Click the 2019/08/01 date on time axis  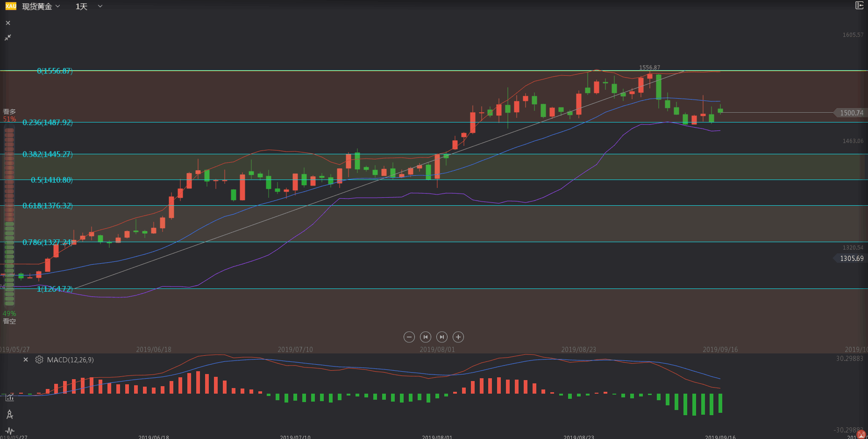[x=437, y=350]
